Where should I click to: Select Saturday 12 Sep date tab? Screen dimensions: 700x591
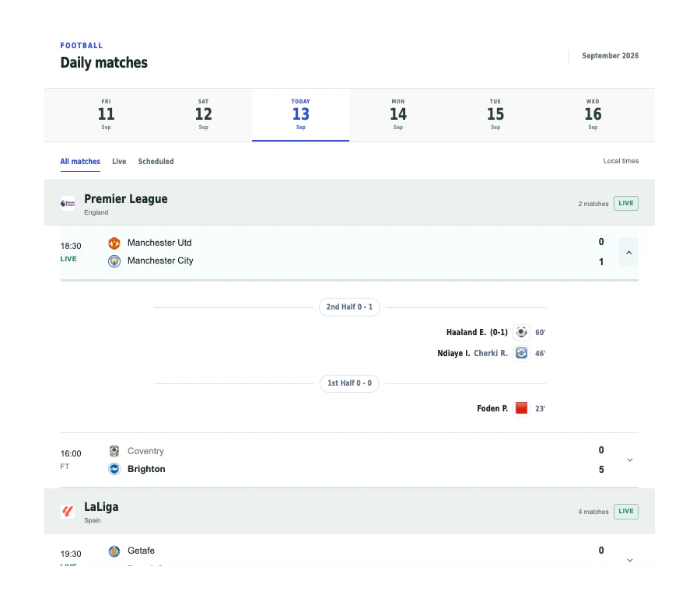(204, 115)
